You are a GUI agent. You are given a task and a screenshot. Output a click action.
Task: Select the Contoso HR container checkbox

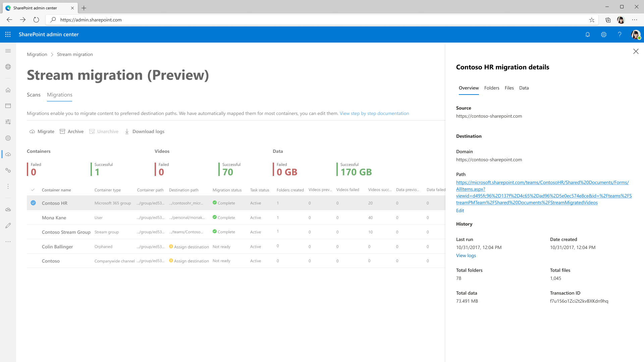coord(33,203)
